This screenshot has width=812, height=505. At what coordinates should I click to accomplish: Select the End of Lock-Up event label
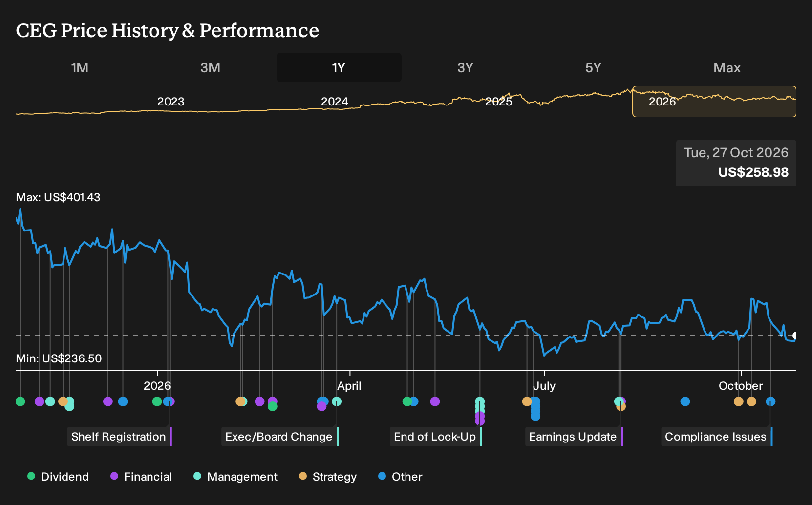click(436, 437)
